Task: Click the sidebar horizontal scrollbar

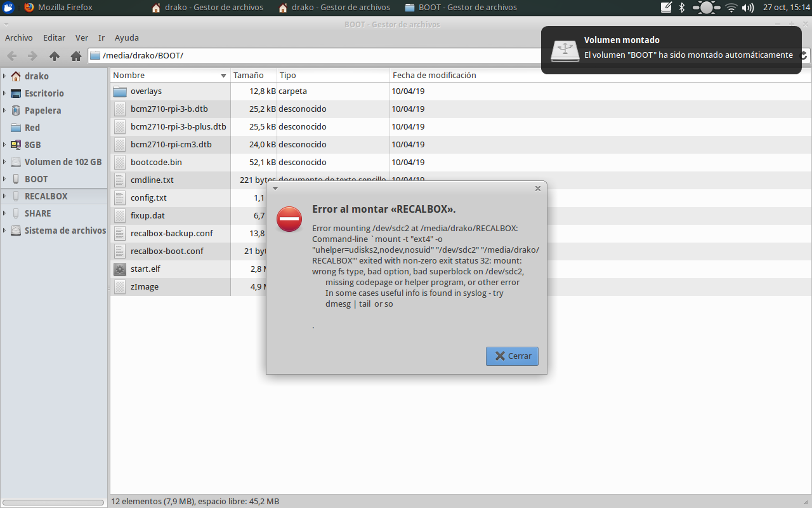Action: [53, 502]
